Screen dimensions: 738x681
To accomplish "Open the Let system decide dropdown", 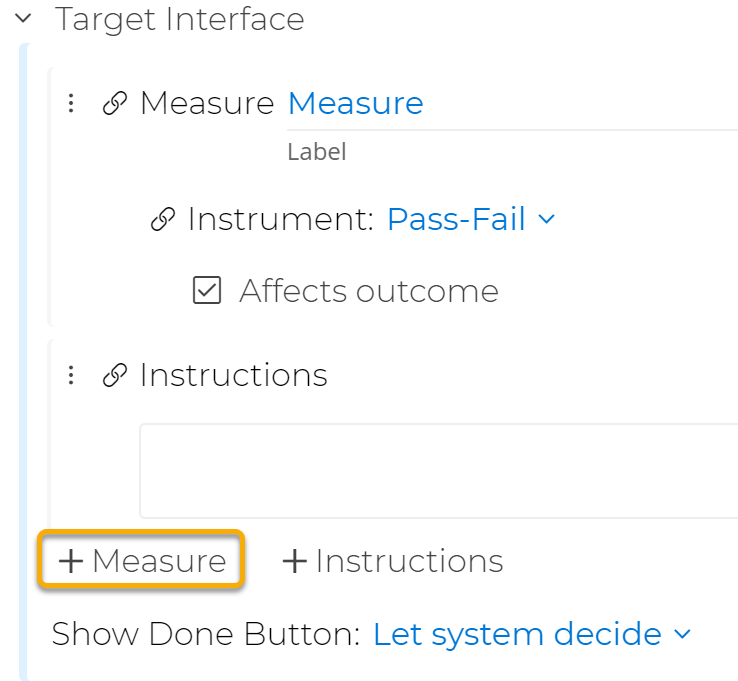I will click(x=517, y=634).
